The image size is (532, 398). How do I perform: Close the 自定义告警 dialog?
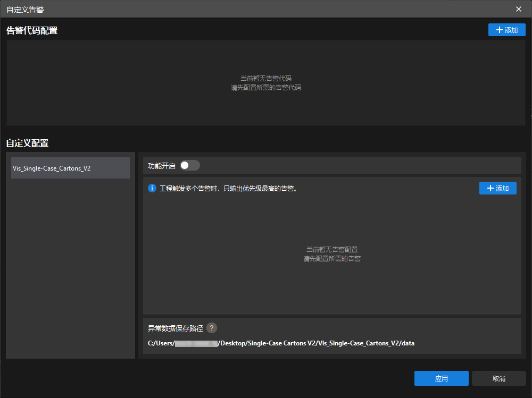tap(518, 9)
